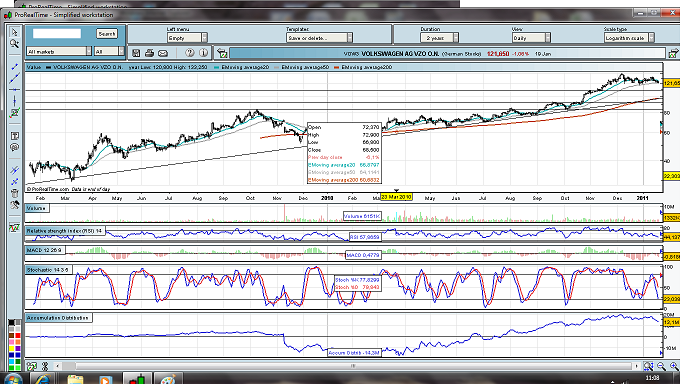Click the save floppy disk icon
683x384 pixels.
click(136, 53)
